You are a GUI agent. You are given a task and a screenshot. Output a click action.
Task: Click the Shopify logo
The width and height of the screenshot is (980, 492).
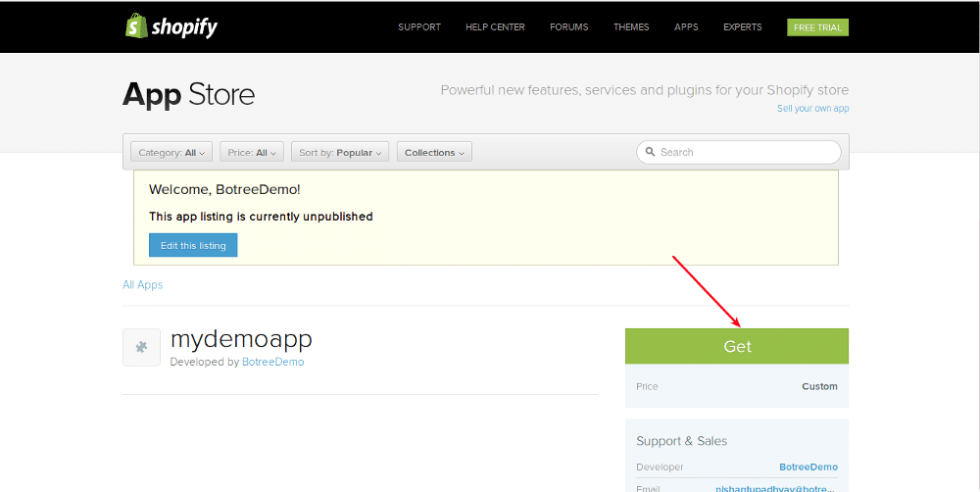171,26
